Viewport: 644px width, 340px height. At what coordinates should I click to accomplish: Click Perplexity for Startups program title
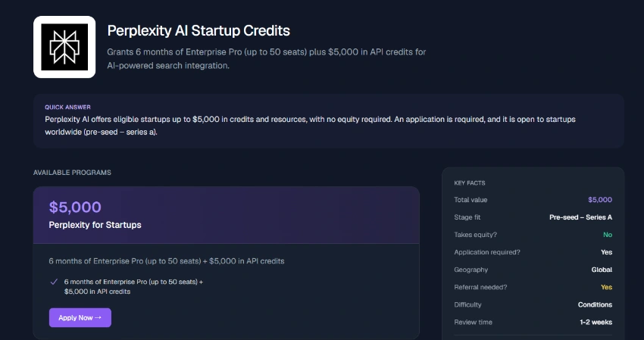click(95, 225)
